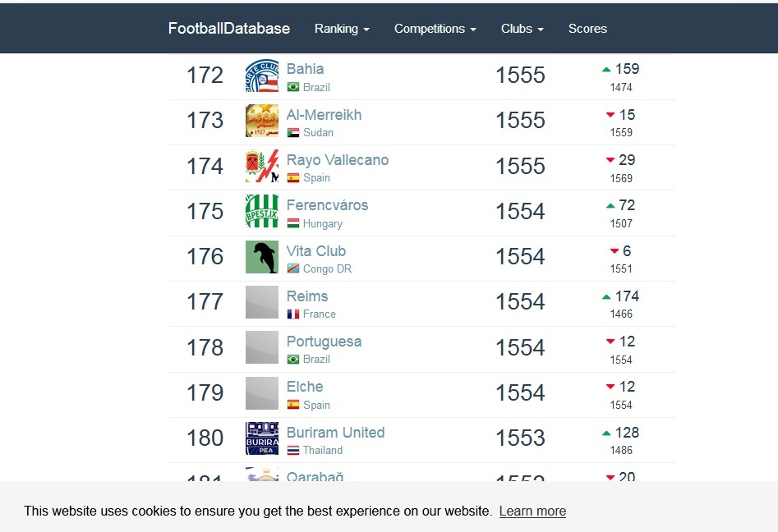Open the Elche club name link

coord(305,387)
